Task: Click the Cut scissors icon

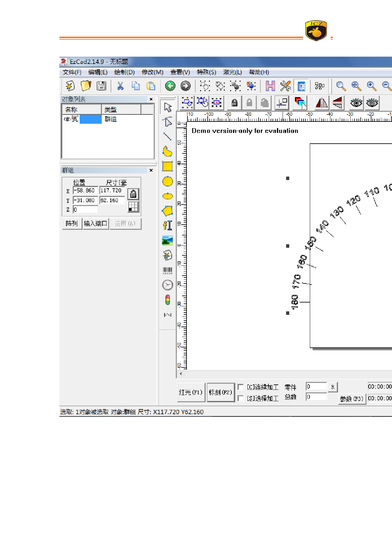Action: tap(120, 86)
